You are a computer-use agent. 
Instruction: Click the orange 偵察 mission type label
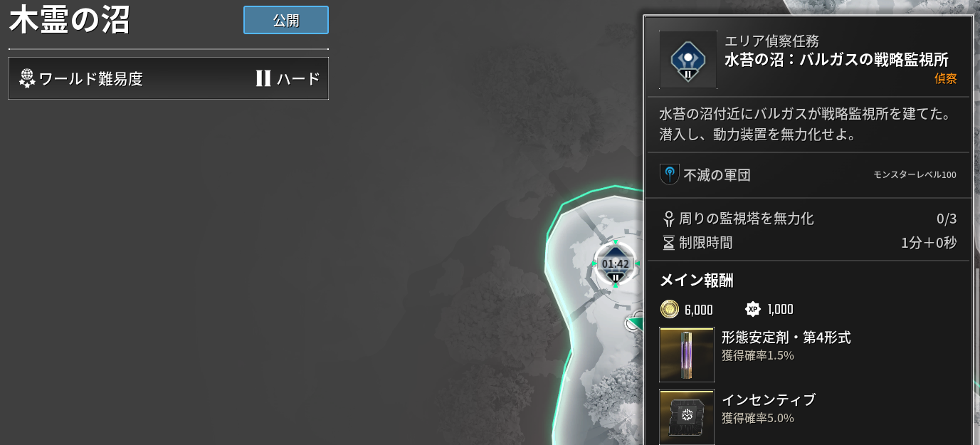pyautogui.click(x=945, y=78)
